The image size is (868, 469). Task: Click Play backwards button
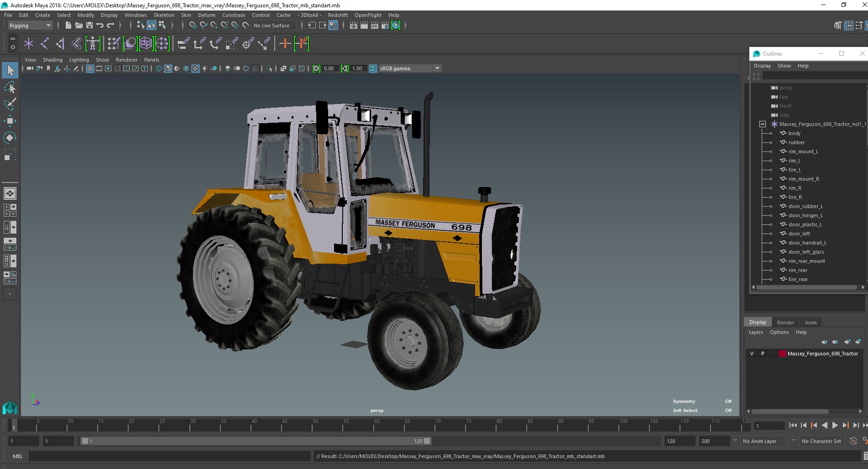click(x=824, y=425)
